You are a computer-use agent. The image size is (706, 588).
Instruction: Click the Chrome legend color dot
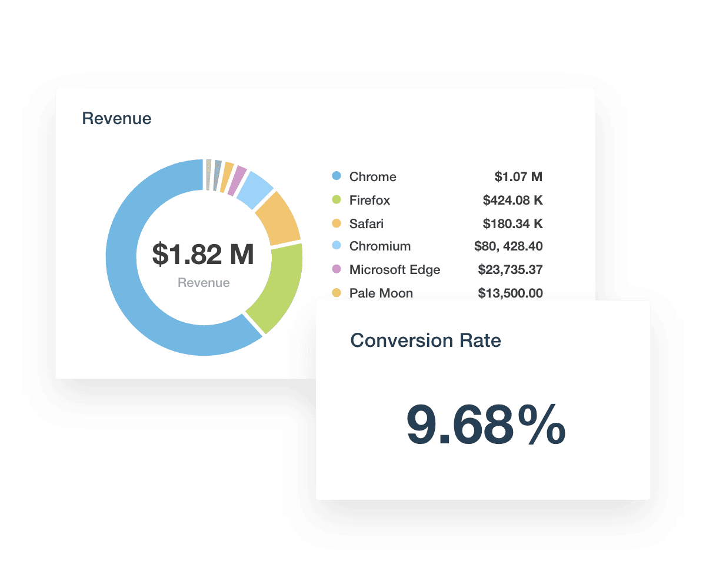pyautogui.click(x=335, y=176)
